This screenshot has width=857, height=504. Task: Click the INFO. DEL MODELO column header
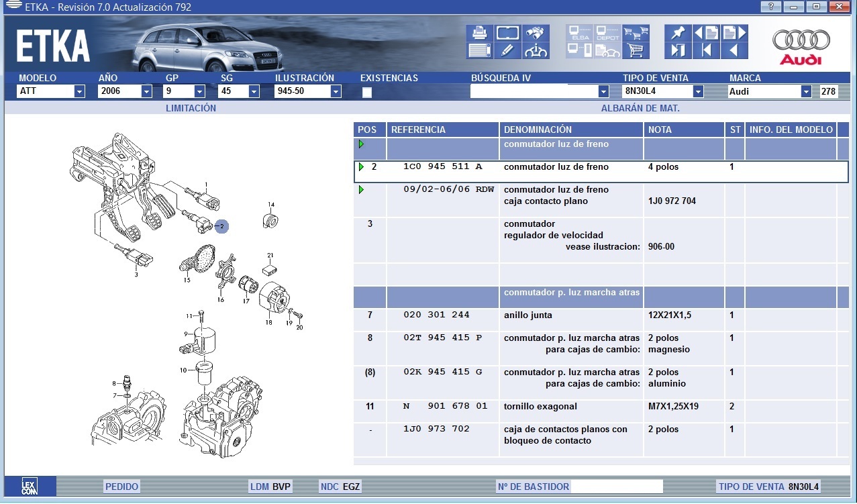pyautogui.click(x=791, y=130)
